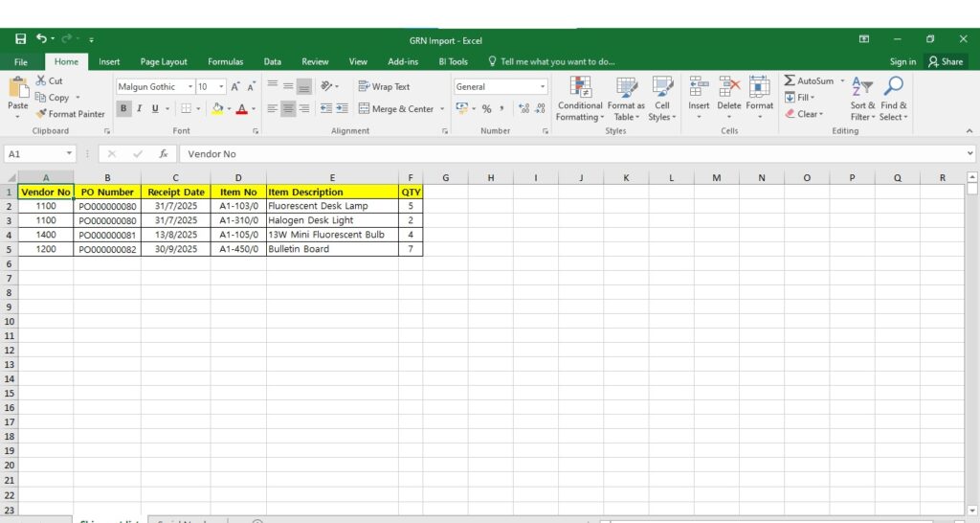
Task: Toggle Wrap Text on
Action: (x=384, y=86)
